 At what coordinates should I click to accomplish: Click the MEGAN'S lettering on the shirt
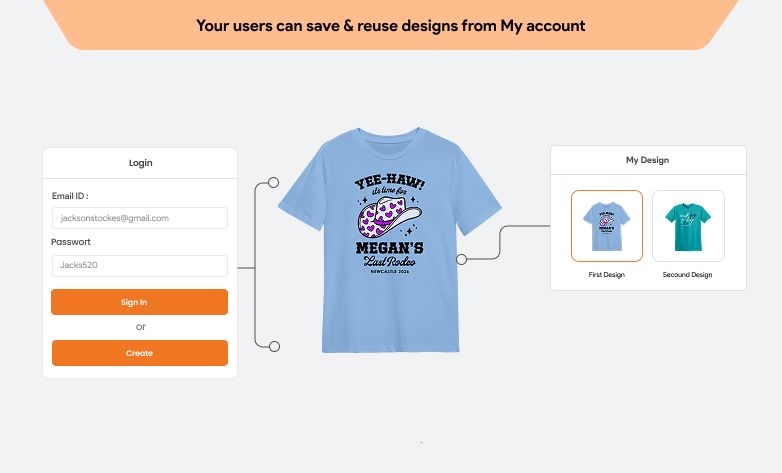tap(389, 249)
